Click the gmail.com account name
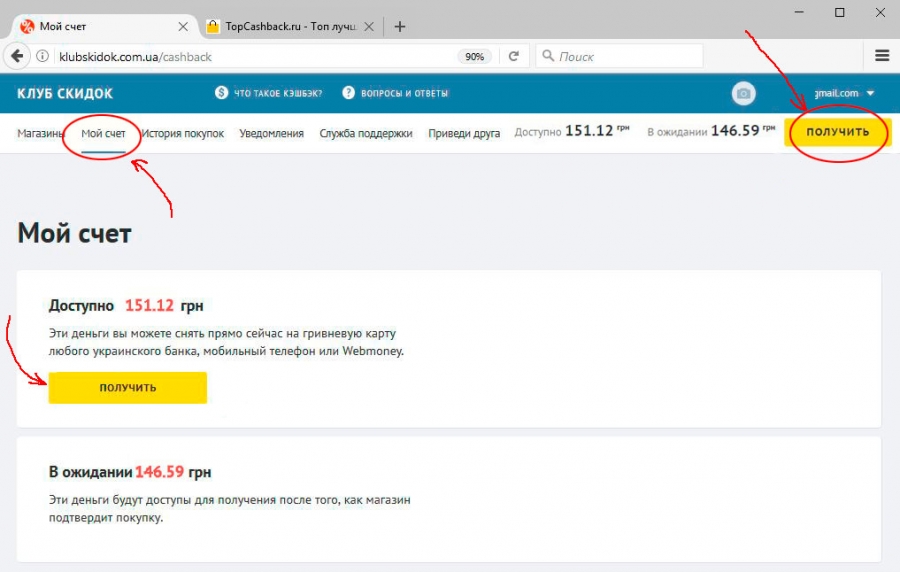Screen dimensions: 900x572 coord(837,93)
